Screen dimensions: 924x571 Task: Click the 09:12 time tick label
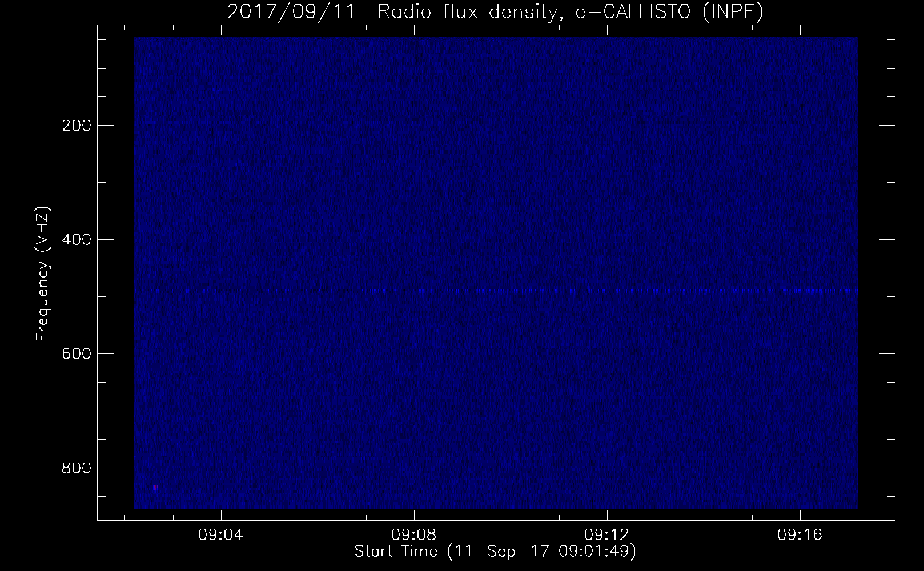pos(607,535)
